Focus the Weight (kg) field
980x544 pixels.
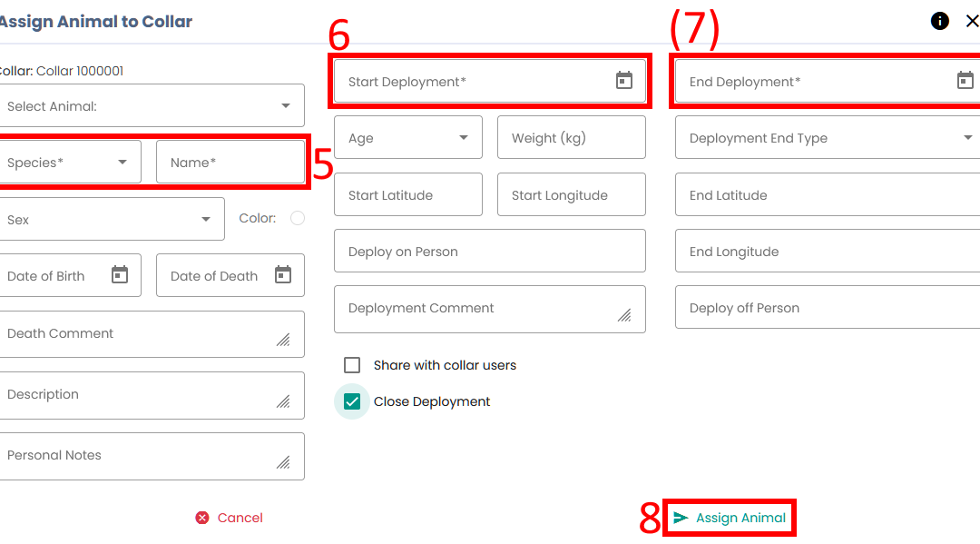tap(572, 138)
